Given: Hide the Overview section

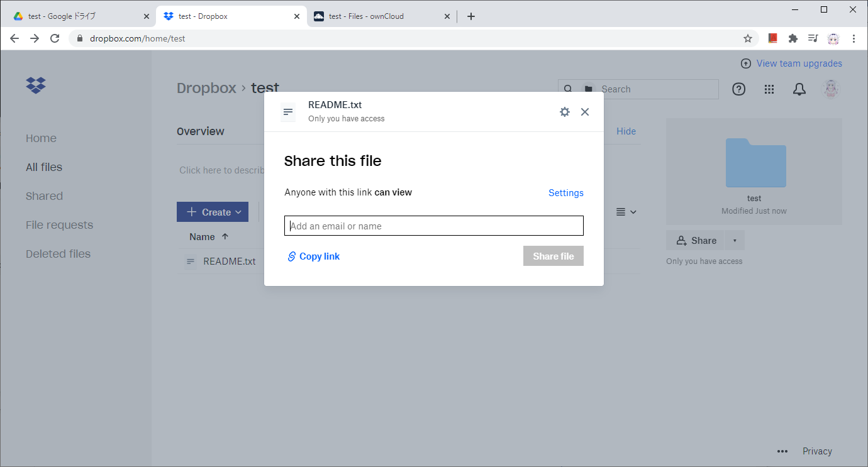Looking at the screenshot, I should coord(626,131).
